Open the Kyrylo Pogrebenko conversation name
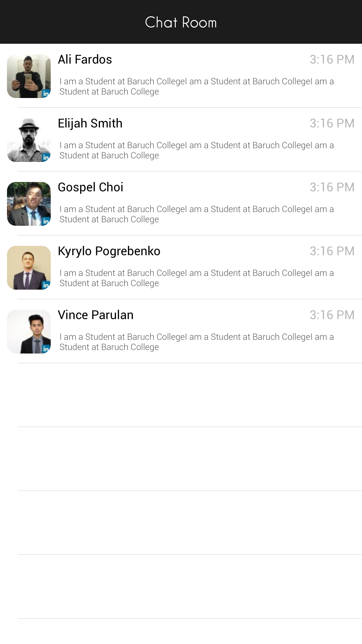Image resolution: width=362 pixels, height=644 pixels. click(x=109, y=251)
